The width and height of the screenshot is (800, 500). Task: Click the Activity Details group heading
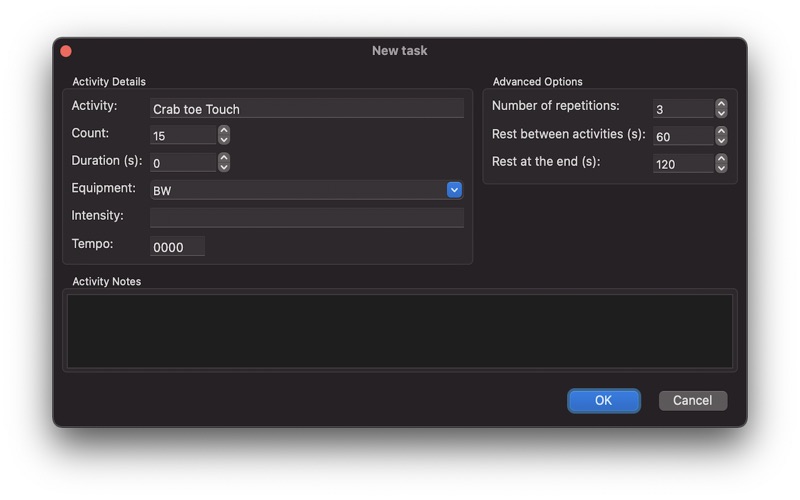pyautogui.click(x=109, y=82)
